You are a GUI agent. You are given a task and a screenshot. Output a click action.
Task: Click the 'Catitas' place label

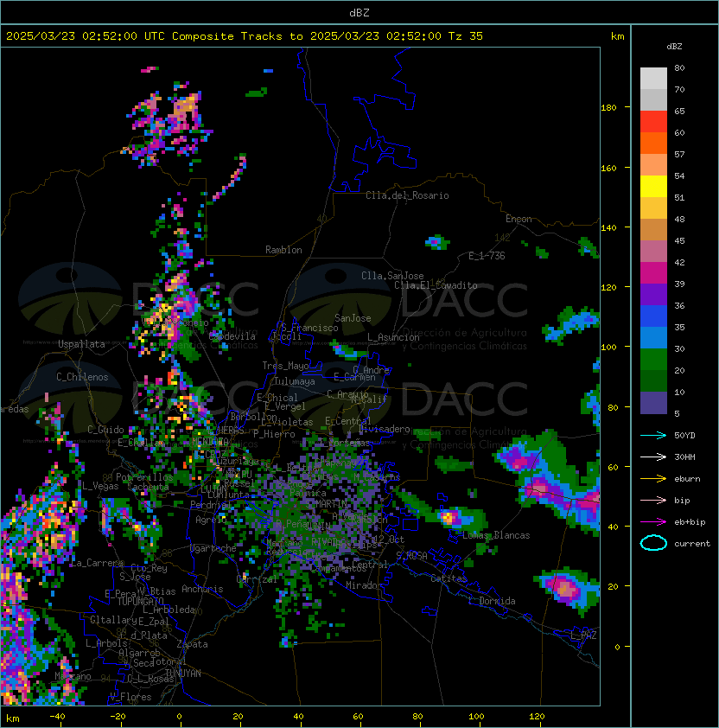click(449, 578)
